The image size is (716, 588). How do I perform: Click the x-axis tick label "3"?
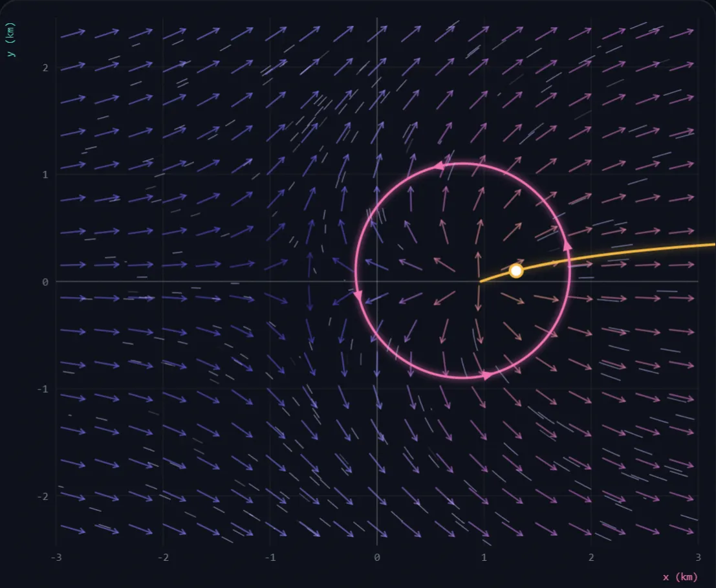coord(698,558)
